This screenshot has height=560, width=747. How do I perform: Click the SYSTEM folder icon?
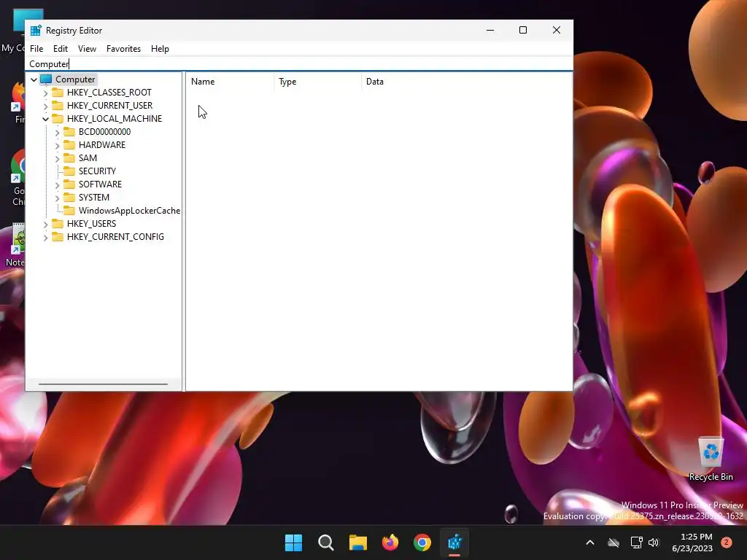point(69,197)
